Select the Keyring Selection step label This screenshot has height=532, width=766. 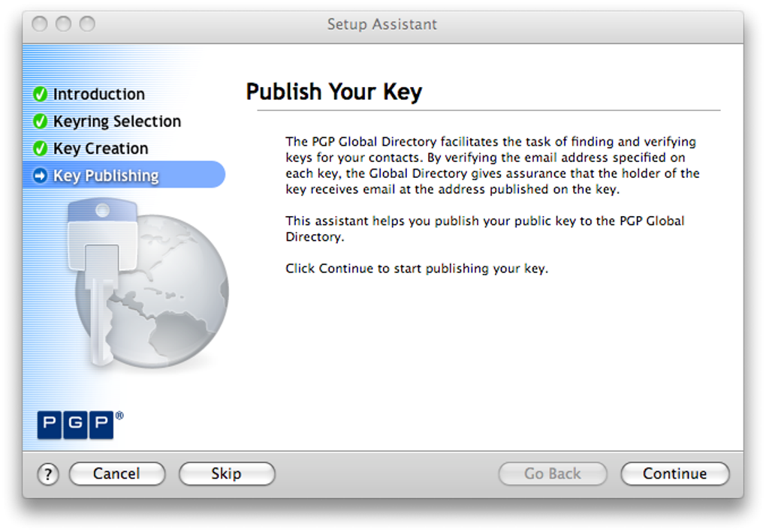(116, 122)
